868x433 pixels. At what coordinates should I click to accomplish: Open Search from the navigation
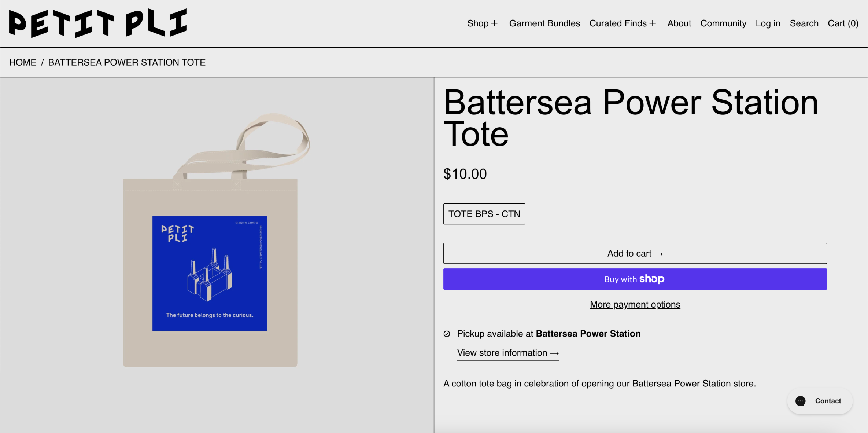pos(804,23)
